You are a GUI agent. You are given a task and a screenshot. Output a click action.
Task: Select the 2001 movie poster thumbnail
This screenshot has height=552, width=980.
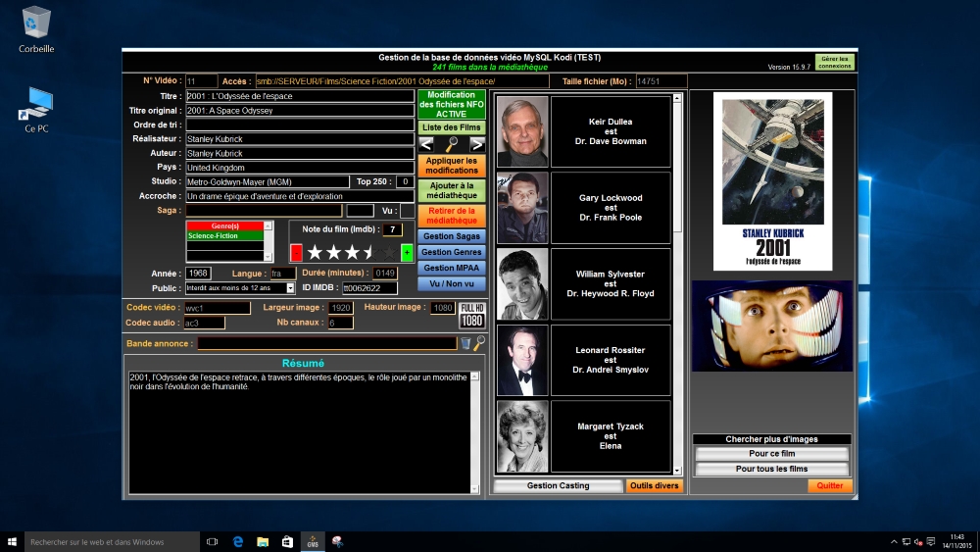coord(772,181)
